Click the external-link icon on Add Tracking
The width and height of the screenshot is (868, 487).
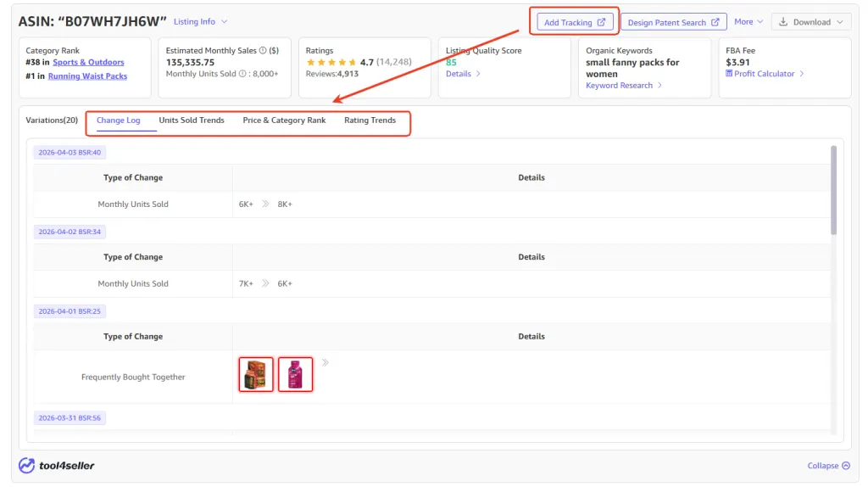tap(601, 22)
